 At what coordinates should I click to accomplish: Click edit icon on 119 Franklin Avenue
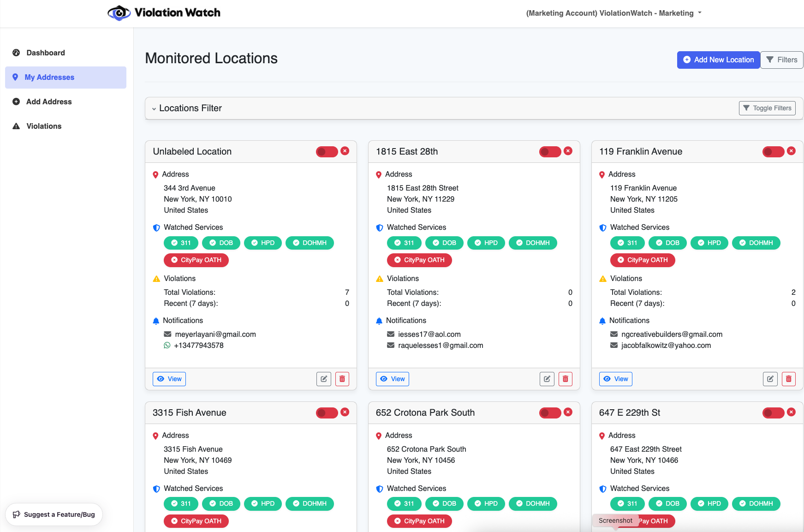coord(770,379)
